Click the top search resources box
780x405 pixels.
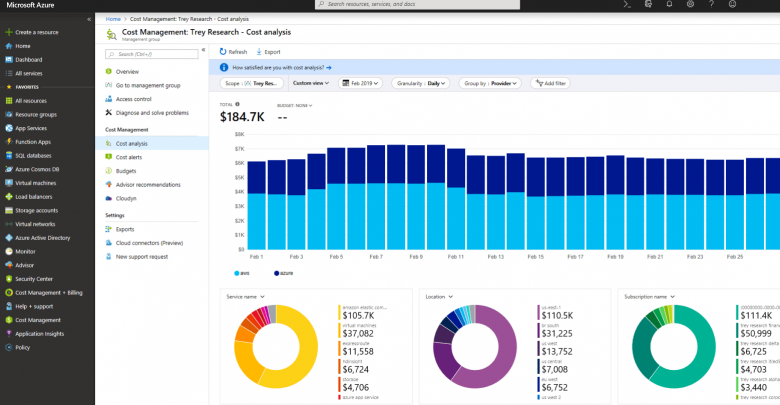(417, 4)
